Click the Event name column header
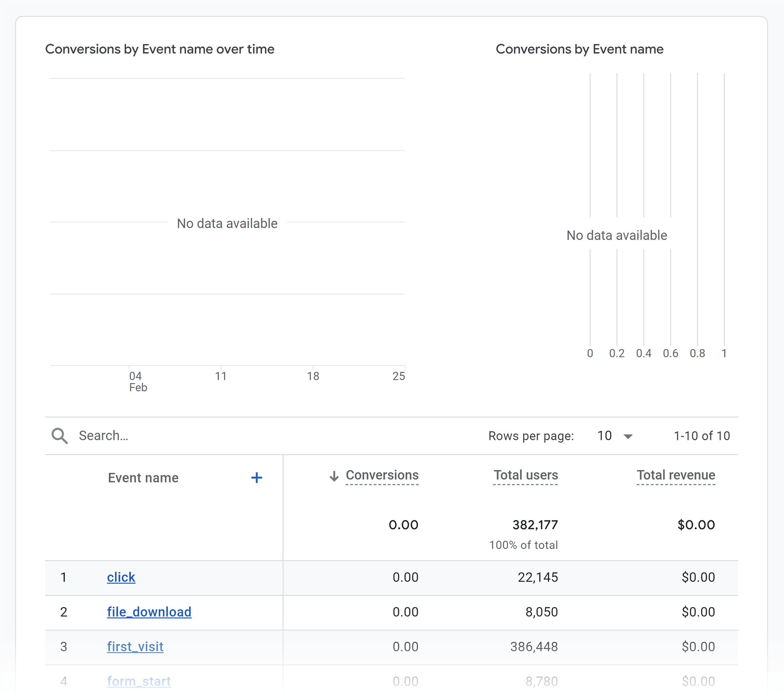 pos(143,478)
